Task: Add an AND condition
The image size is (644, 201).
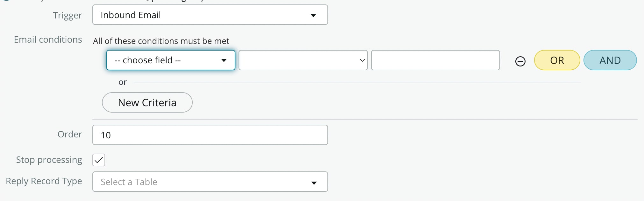Action: click(610, 60)
